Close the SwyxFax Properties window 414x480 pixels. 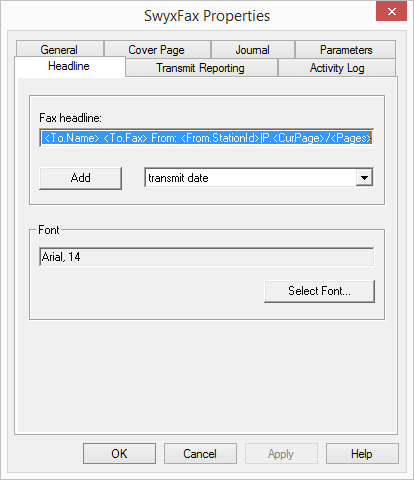click(x=392, y=11)
